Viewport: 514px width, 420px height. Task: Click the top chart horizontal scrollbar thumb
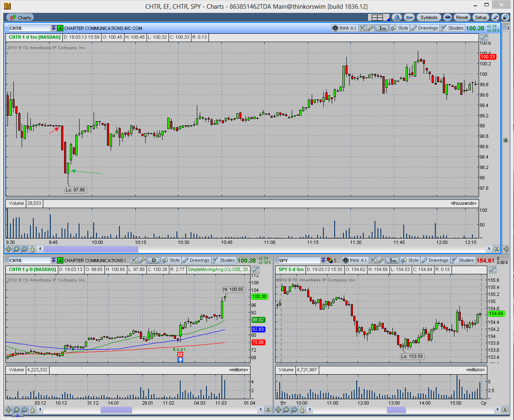pyautogui.click(x=91, y=249)
